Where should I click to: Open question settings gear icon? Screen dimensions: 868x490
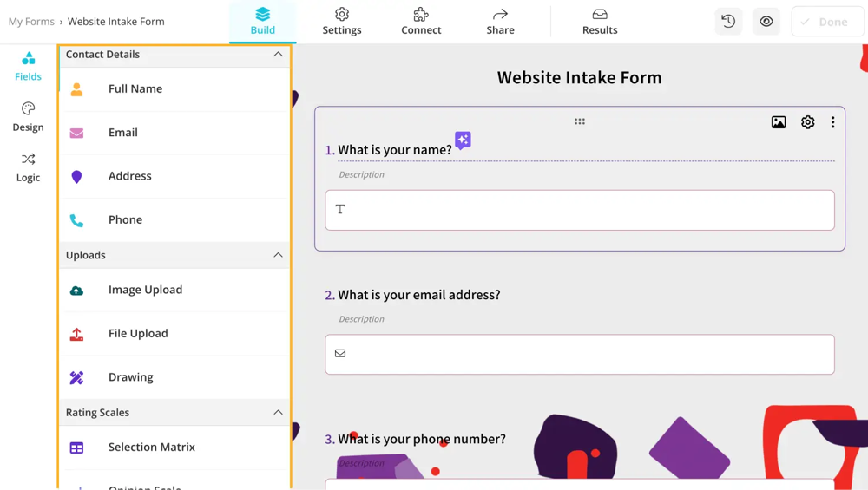(x=808, y=122)
